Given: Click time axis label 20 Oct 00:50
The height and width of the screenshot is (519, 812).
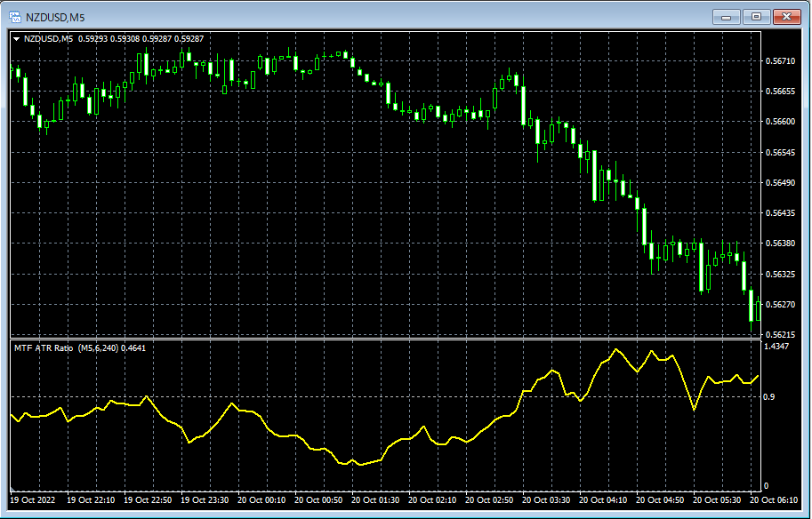Looking at the screenshot, I should coord(318,499).
